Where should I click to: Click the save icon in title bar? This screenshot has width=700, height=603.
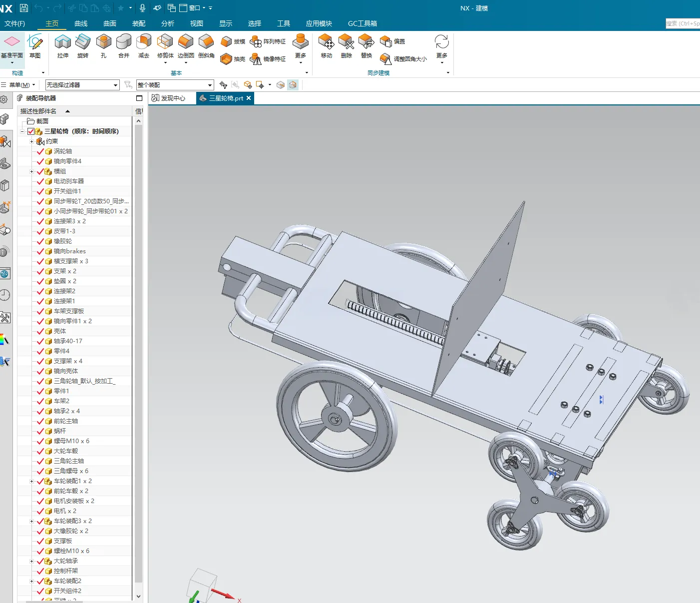click(23, 8)
